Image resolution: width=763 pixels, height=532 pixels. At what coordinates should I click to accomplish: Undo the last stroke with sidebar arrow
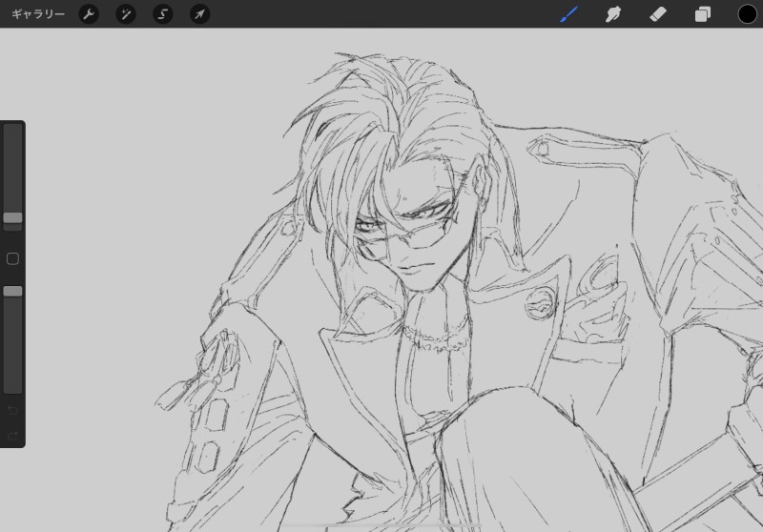(12, 410)
